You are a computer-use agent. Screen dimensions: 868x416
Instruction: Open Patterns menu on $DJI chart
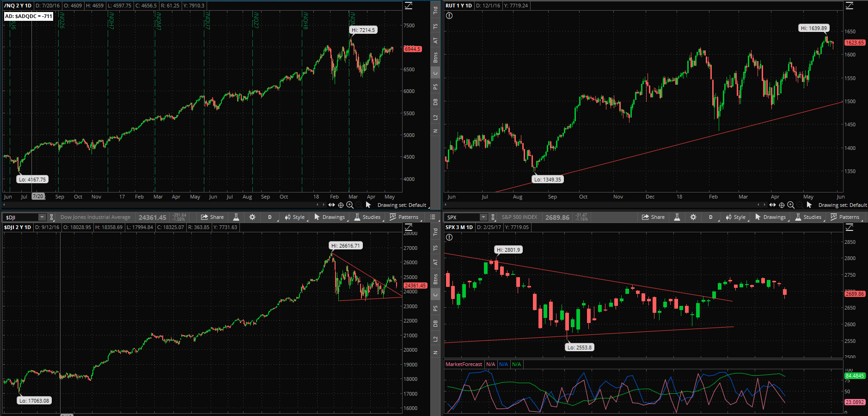coord(404,217)
